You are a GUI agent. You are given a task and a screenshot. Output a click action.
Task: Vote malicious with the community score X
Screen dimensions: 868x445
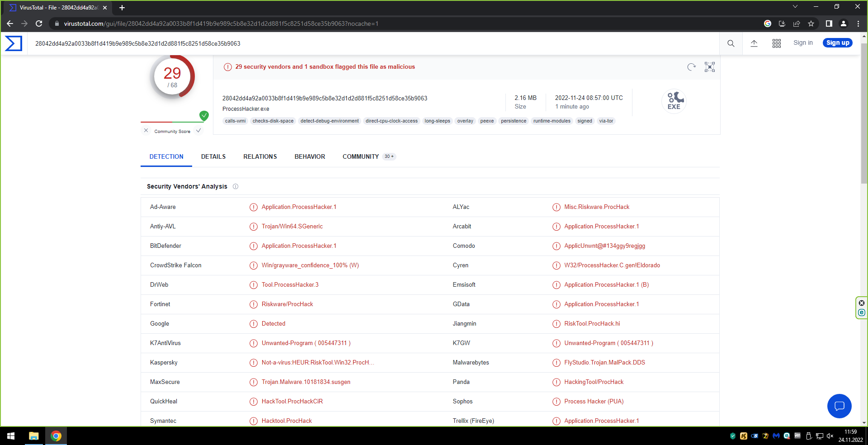click(146, 131)
